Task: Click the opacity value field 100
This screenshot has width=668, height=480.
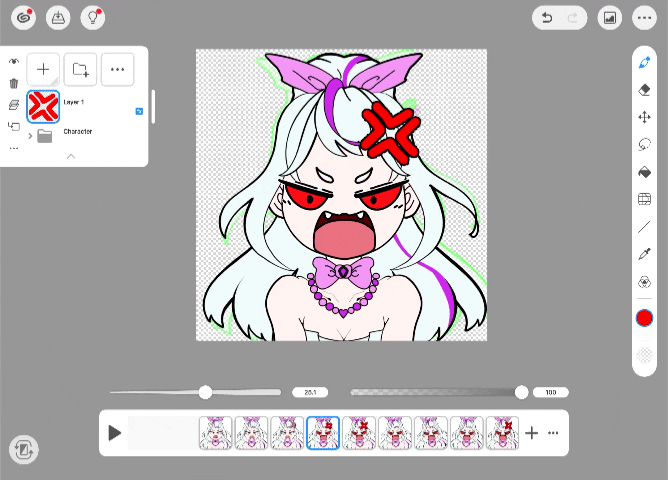Action: [x=551, y=392]
